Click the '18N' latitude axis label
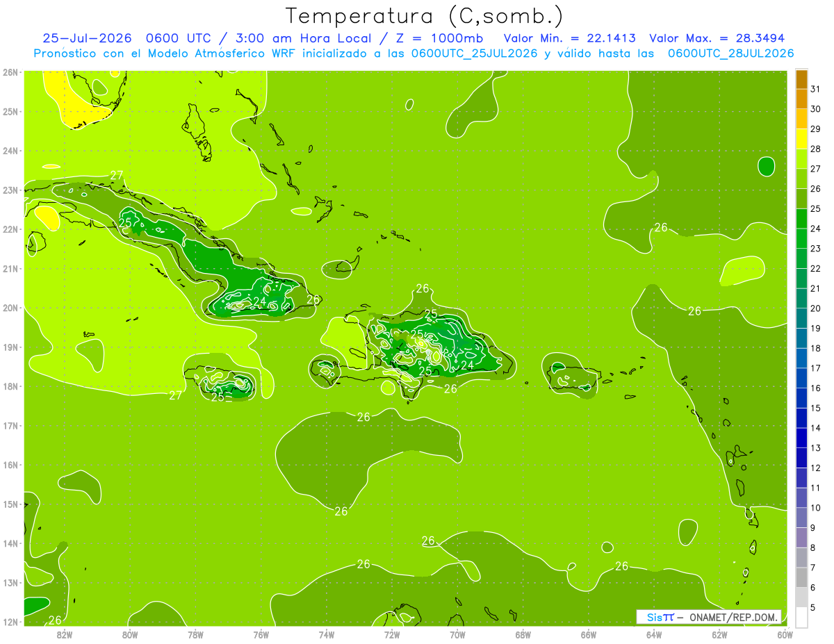 (10, 386)
